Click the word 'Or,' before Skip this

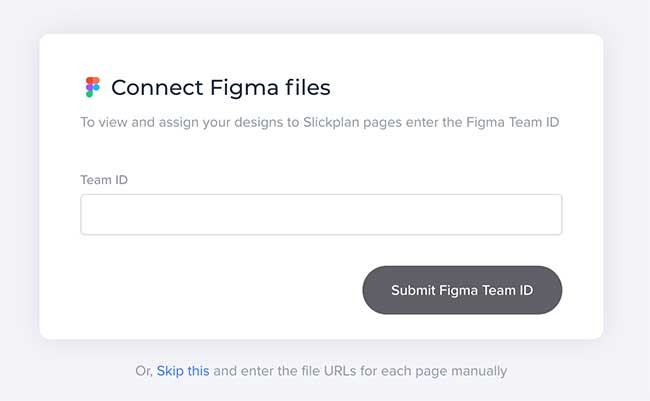click(144, 371)
